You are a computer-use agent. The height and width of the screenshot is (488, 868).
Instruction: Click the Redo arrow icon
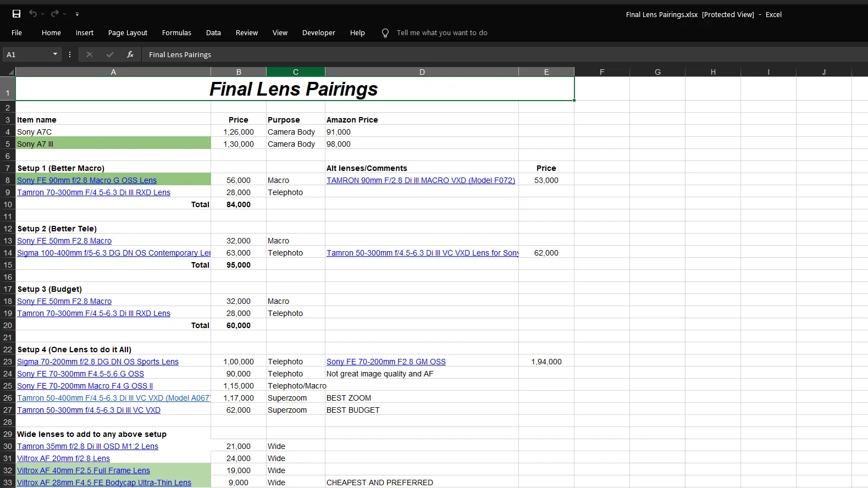[x=54, y=14]
